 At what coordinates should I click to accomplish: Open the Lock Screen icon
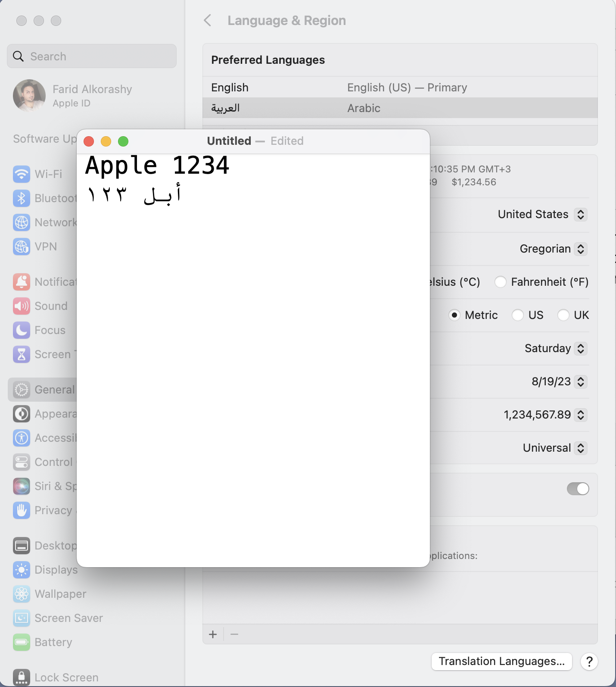tap(22, 678)
